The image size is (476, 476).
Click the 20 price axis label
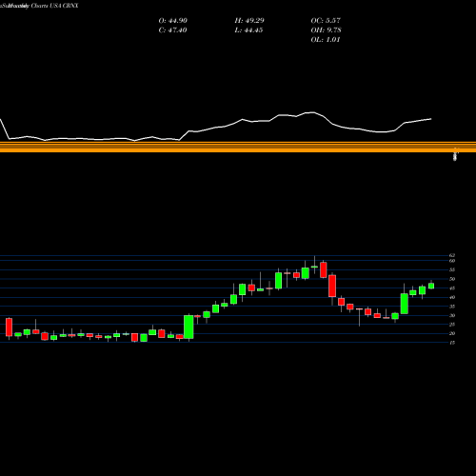coord(452,333)
